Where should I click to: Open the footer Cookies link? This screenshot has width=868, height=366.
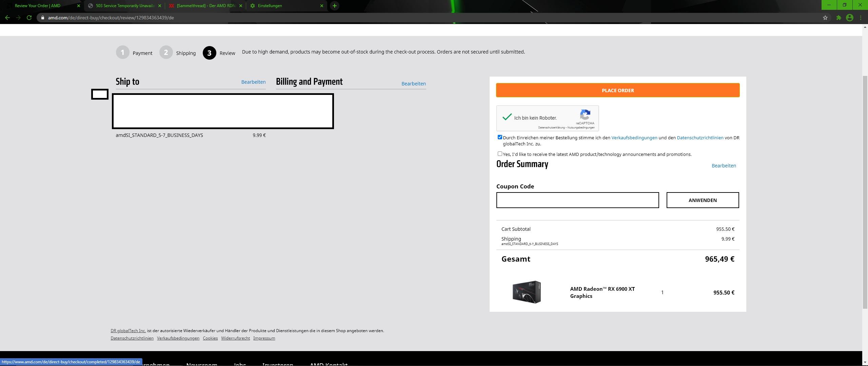click(210, 338)
